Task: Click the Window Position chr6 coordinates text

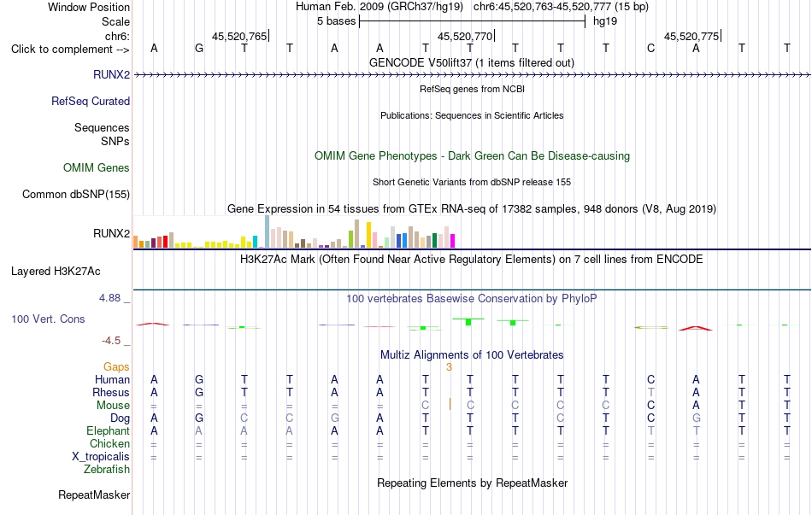Action: click(561, 7)
